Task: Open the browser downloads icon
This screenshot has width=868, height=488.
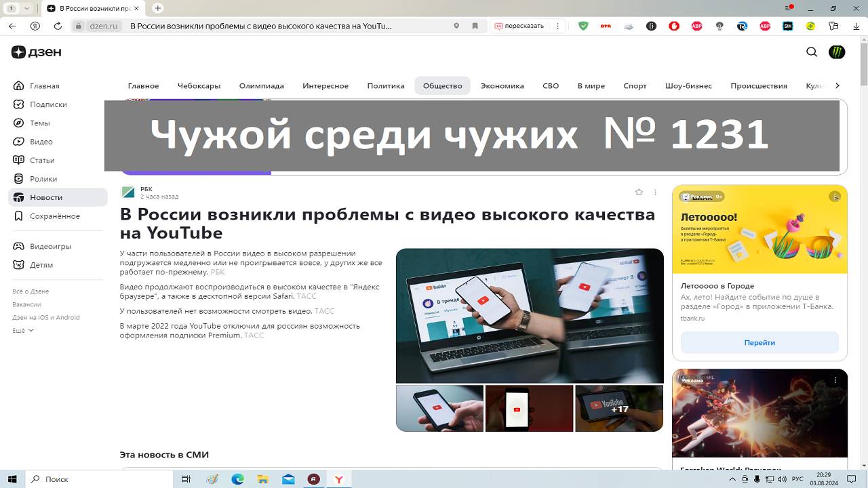Action: click(855, 26)
